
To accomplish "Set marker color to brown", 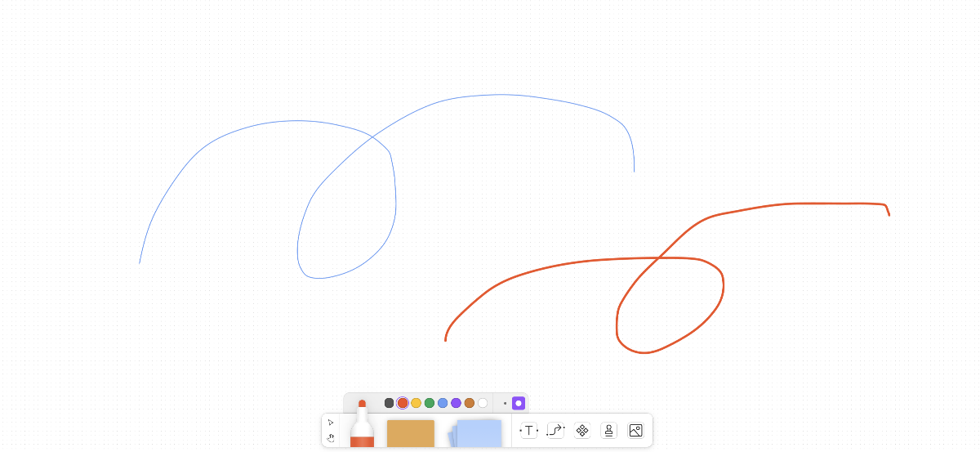I will (470, 403).
